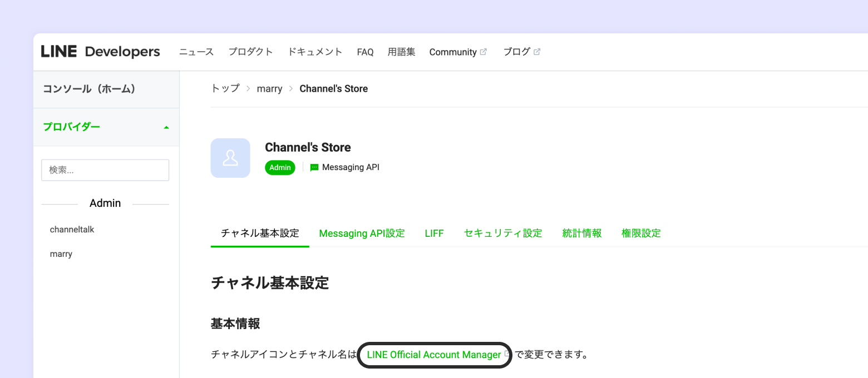Image resolution: width=868 pixels, height=378 pixels.
Task: Select the channeltalk provider in sidebar
Action: (72, 230)
